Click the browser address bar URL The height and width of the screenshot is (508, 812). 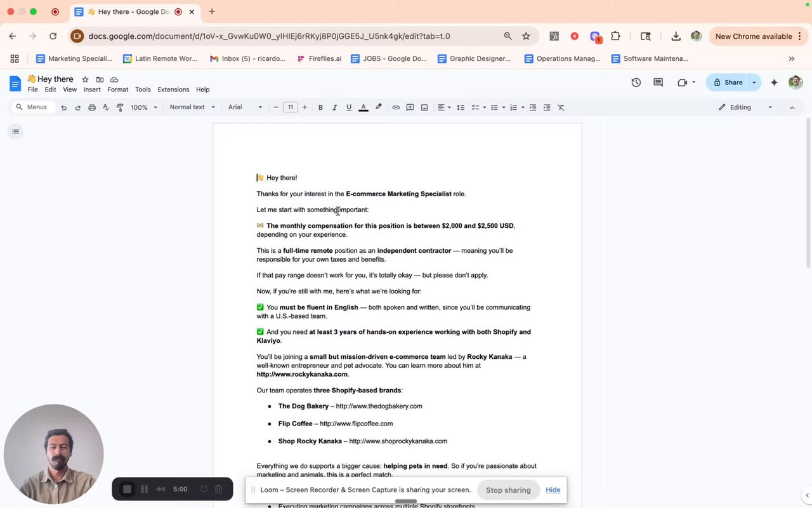coord(269,36)
